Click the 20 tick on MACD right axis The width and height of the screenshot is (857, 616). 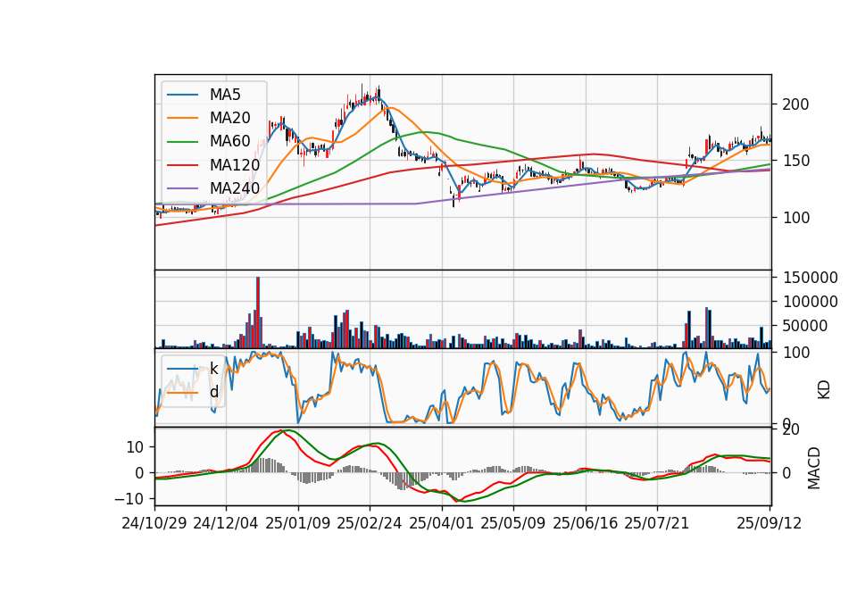(x=791, y=429)
